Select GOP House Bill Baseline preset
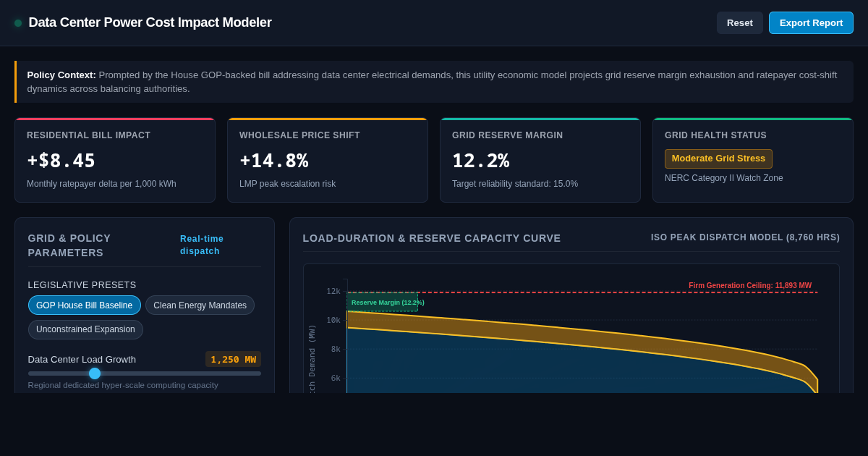Viewport: 868px width, 456px height. (85, 305)
